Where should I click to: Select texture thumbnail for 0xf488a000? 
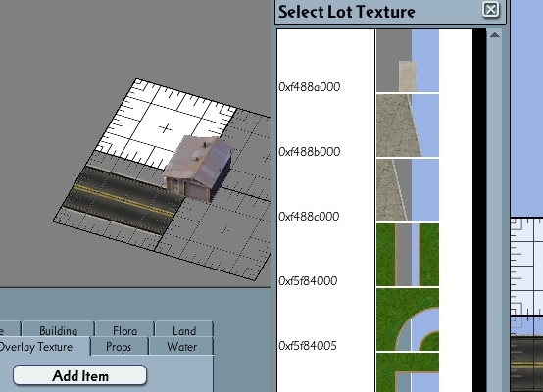408,61
